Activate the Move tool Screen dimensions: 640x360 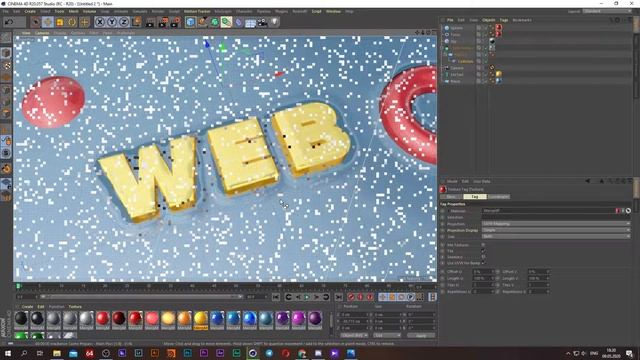tap(47, 22)
